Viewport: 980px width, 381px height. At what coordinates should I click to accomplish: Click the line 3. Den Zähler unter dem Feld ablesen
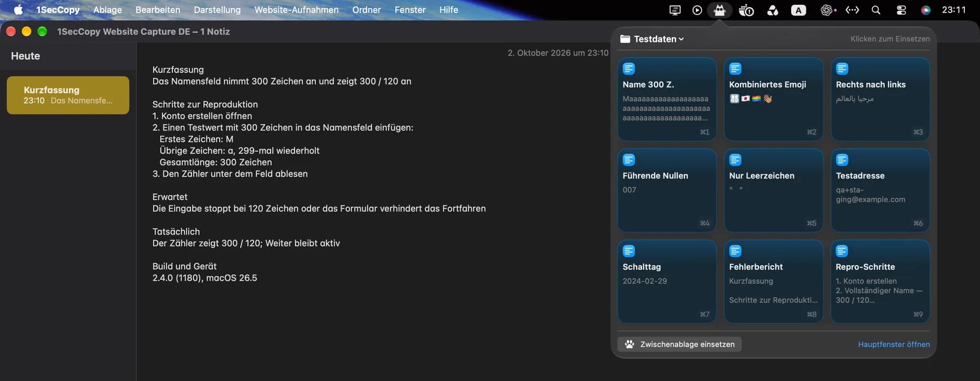coord(230,174)
